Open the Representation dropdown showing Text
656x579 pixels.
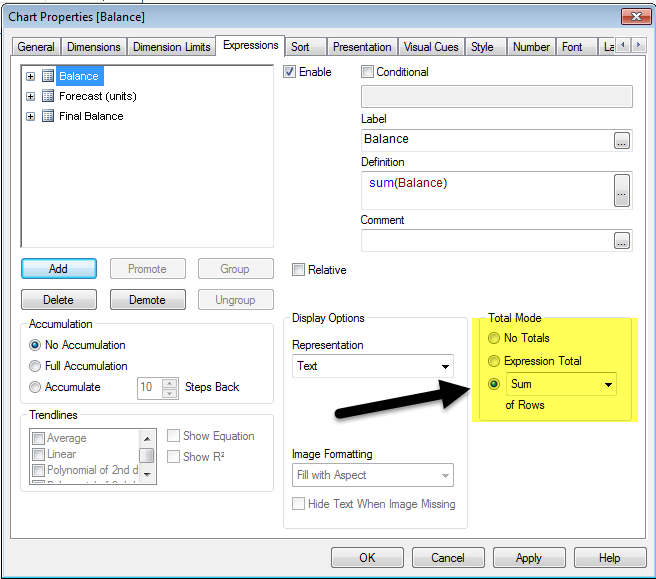(373, 366)
